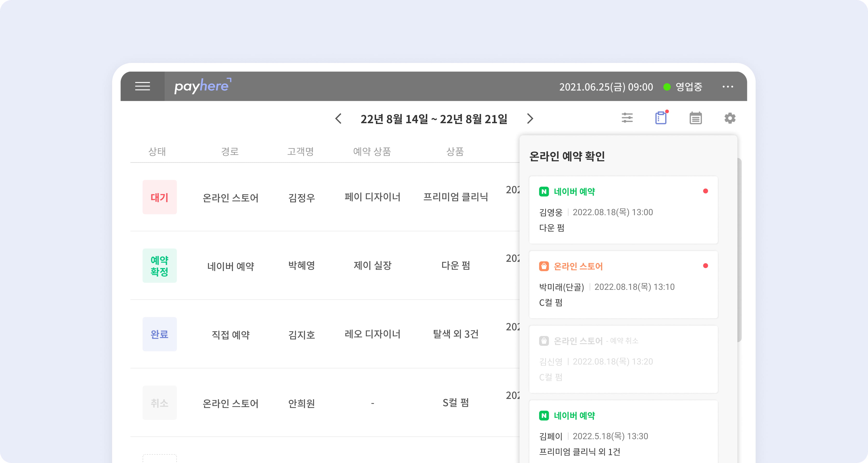Viewport: 868px width, 463px height.
Task: Click 직접 예약 route cell
Action: [231, 335]
